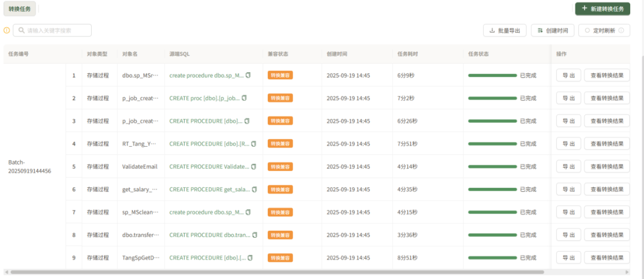Export the dbo.transfer row
This screenshot has width=644, height=279.
click(568, 235)
